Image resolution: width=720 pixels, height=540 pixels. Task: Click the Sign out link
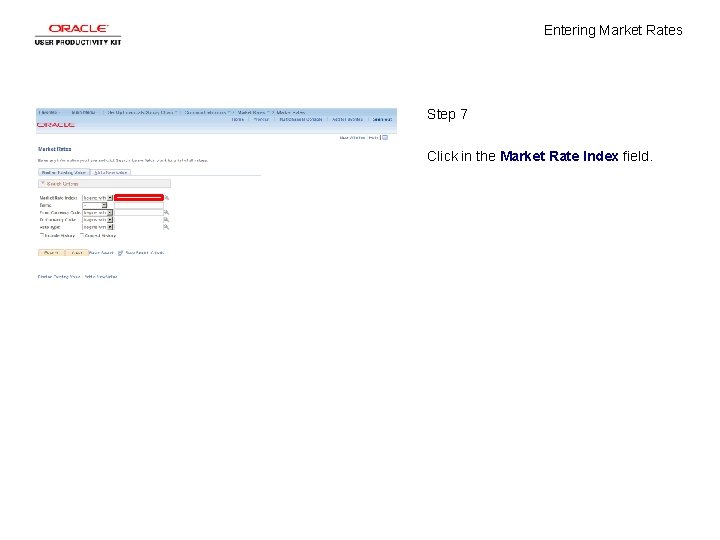point(382,119)
